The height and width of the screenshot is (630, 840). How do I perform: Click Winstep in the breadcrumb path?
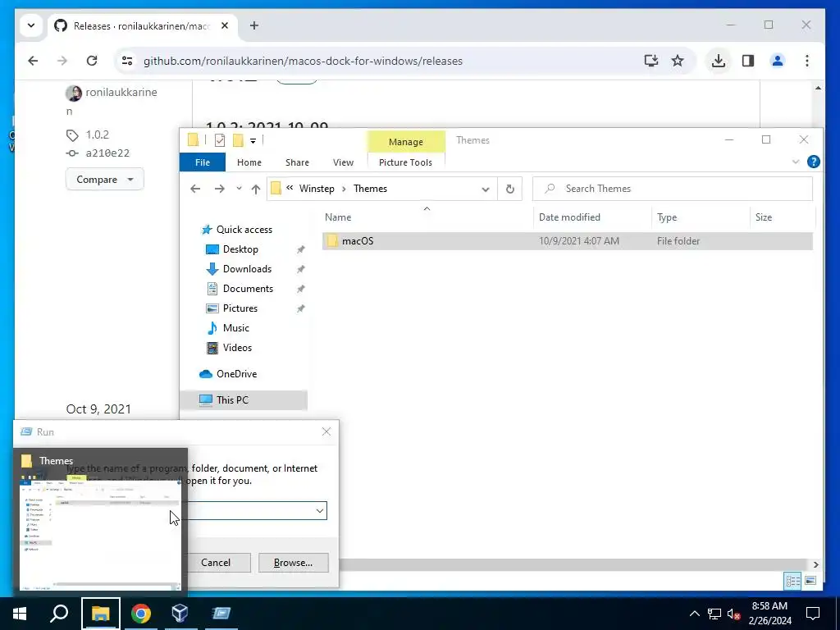(317, 189)
